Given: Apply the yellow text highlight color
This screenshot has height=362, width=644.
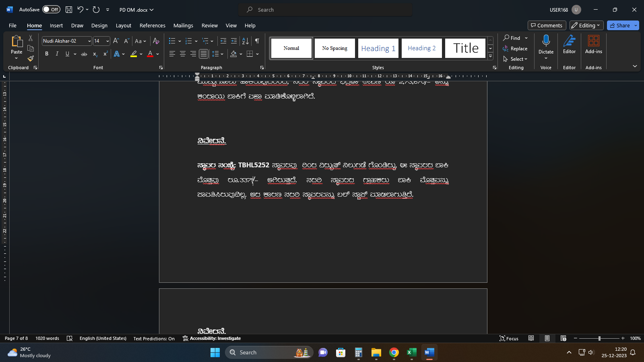Looking at the screenshot, I should 134,54.
